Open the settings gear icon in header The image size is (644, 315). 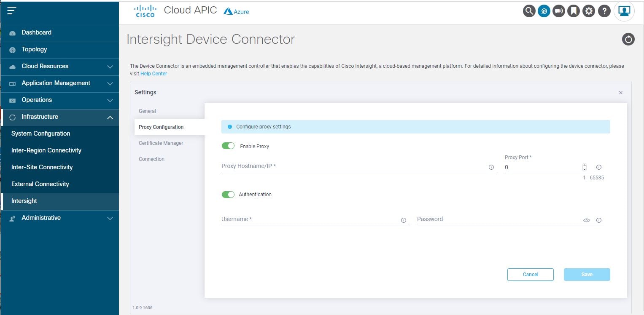[x=589, y=11]
